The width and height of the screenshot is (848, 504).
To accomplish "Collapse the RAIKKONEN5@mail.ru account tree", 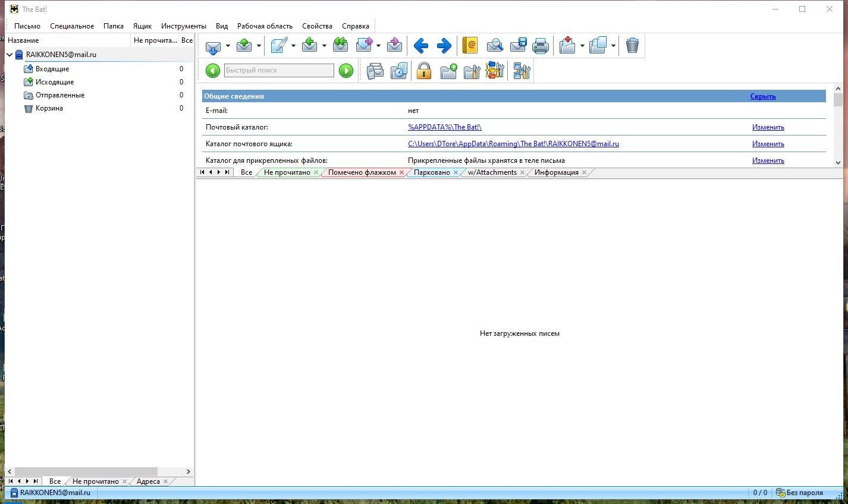I will 10,55.
